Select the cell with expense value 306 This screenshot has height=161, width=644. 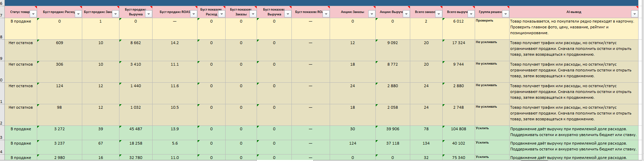coord(59,72)
